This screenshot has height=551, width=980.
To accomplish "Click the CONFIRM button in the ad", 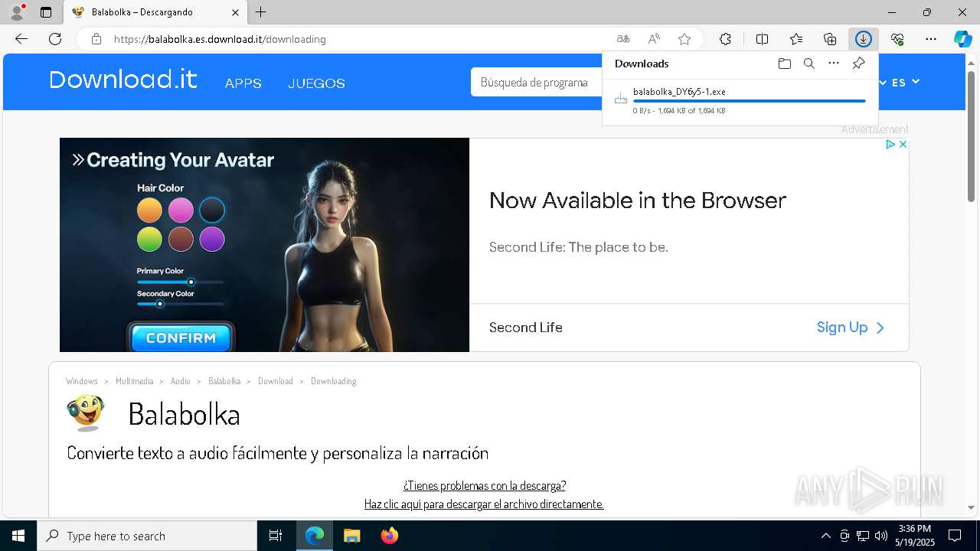I will point(181,337).
